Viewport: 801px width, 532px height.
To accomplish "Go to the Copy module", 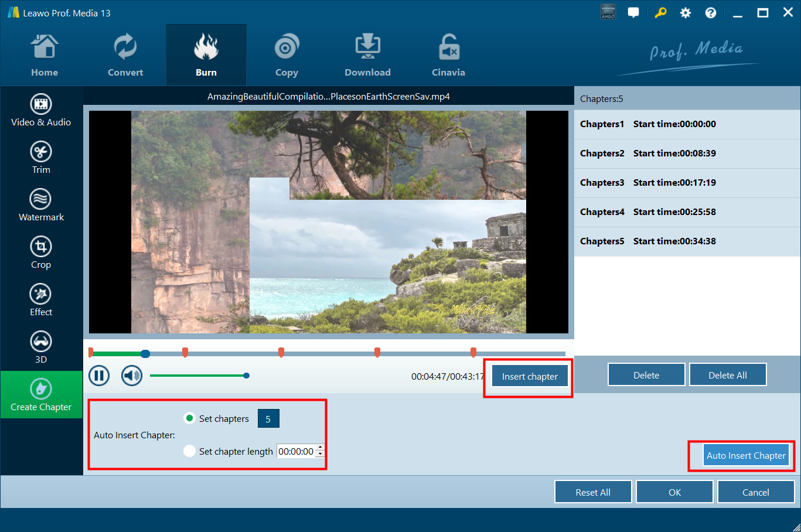I will point(287,56).
